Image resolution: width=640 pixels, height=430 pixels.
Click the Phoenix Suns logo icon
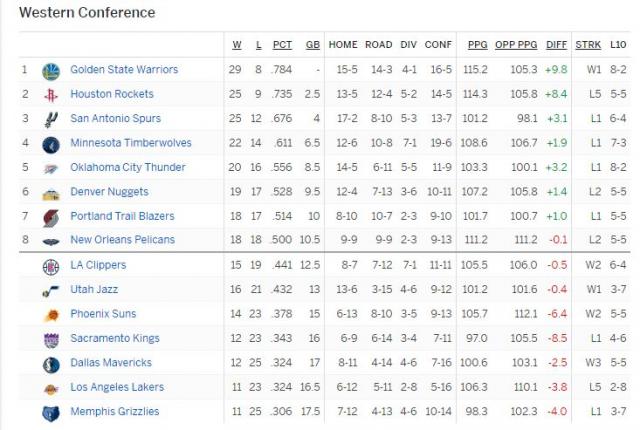point(51,315)
